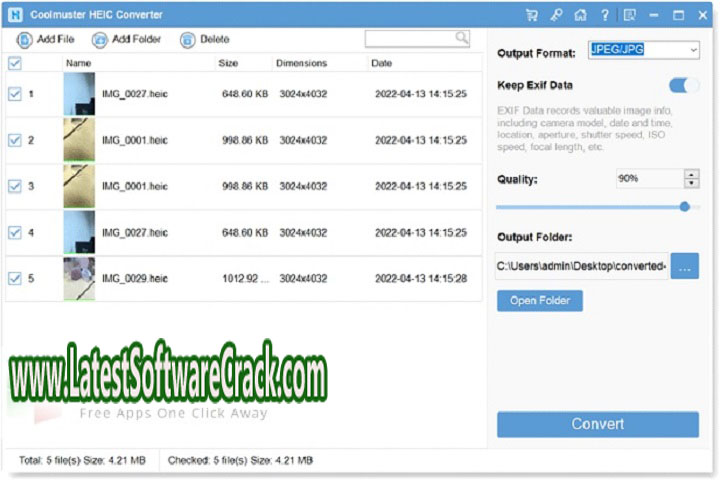
Task: Select the thumbnail in row 4
Action: [x=79, y=232]
